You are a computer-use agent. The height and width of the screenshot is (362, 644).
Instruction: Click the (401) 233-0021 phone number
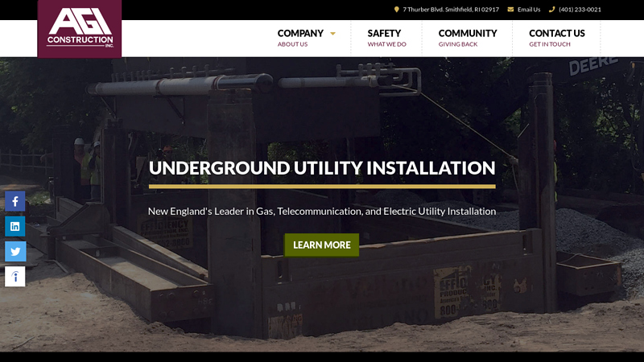click(x=580, y=10)
